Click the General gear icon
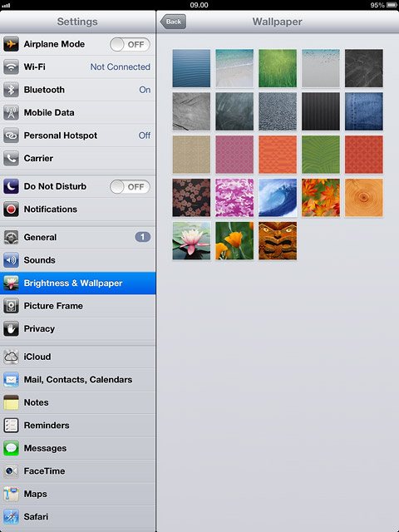The height and width of the screenshot is (532, 399). coord(11,238)
